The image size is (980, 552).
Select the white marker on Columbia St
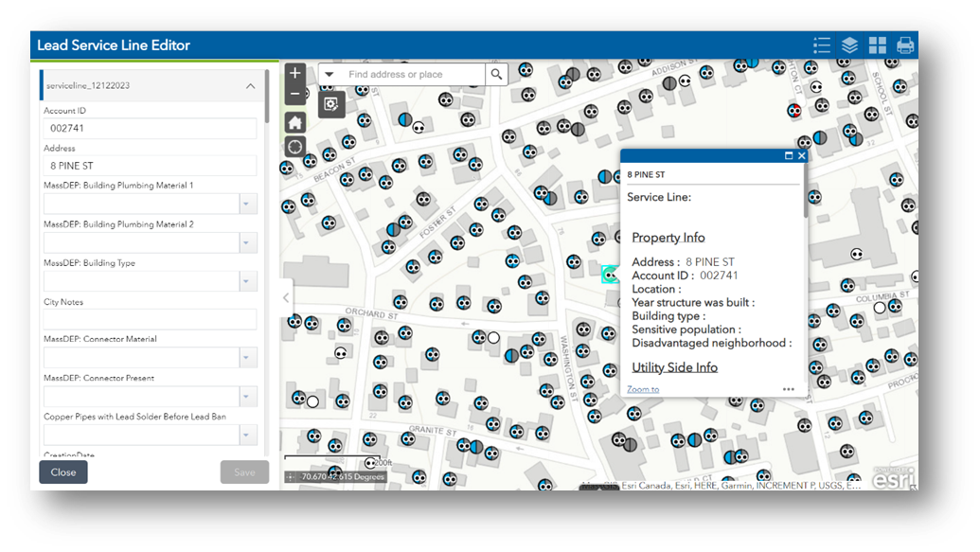pyautogui.click(x=880, y=308)
